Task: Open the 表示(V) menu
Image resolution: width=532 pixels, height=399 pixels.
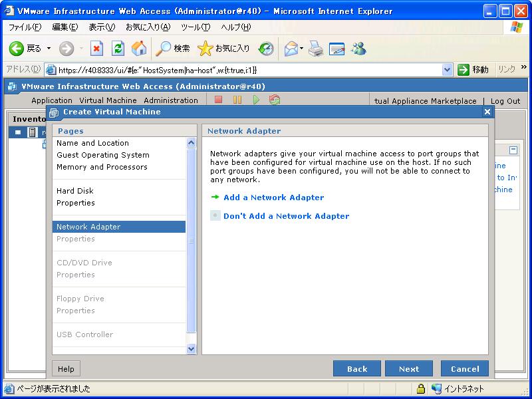Action: [x=102, y=27]
